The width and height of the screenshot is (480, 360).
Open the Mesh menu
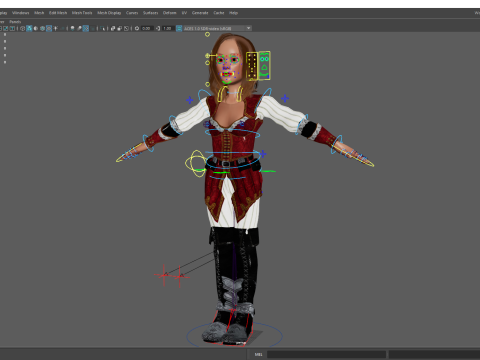tap(39, 13)
